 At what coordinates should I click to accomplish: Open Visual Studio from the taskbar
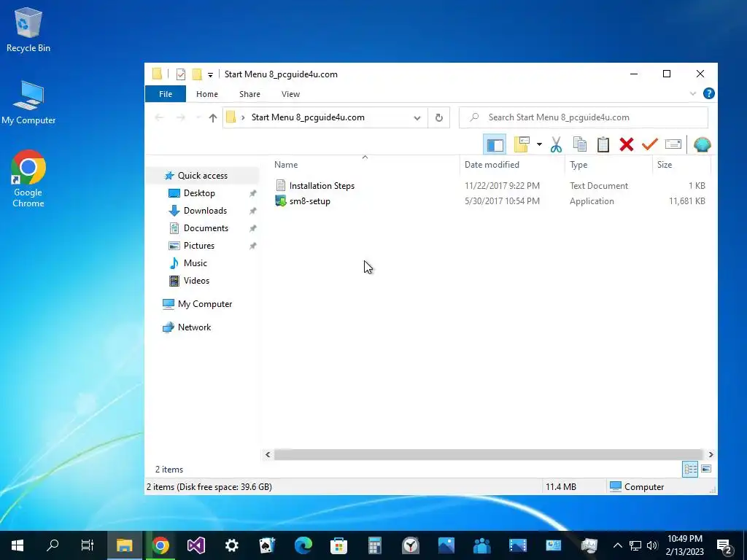(x=196, y=545)
